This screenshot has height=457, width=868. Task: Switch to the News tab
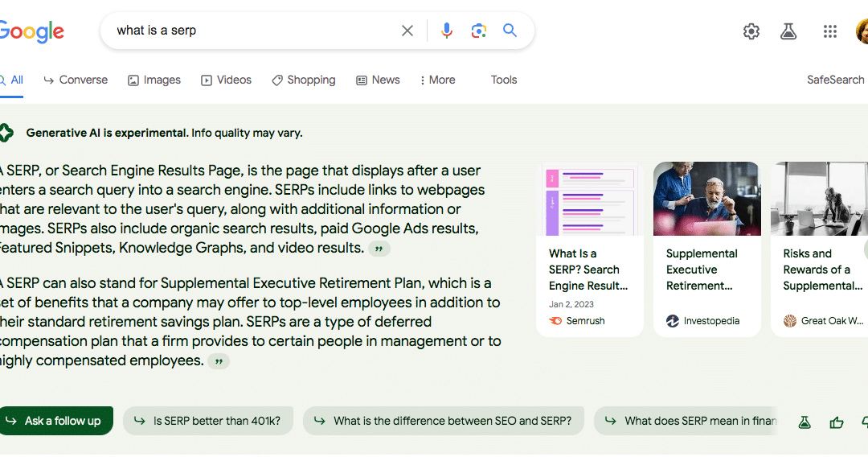(x=378, y=80)
